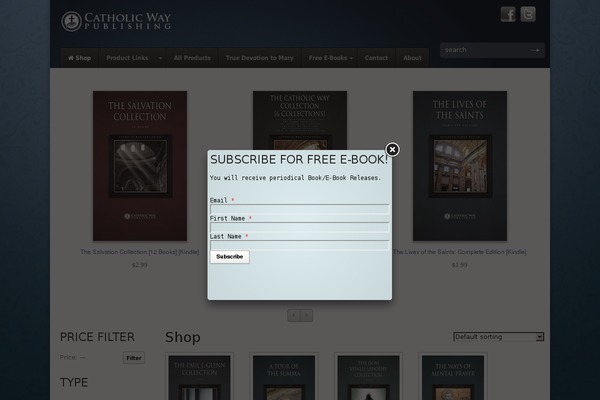
Task: Click The Salvation Collection [12 Books] link
Action: [x=140, y=252]
